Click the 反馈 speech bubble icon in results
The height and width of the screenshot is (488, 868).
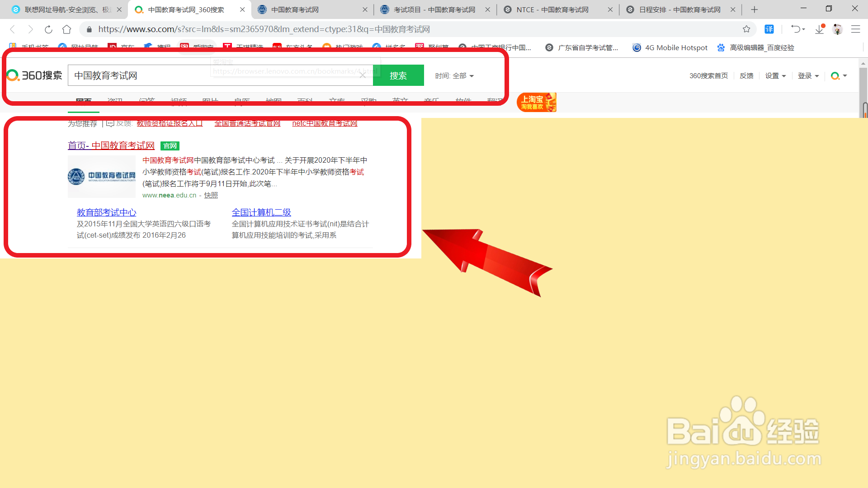coord(110,123)
